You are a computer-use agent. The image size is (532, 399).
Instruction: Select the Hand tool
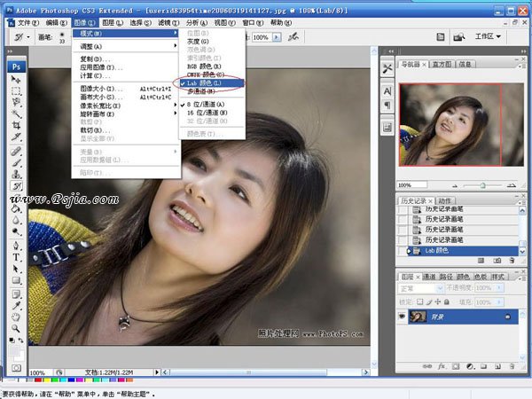(16, 317)
